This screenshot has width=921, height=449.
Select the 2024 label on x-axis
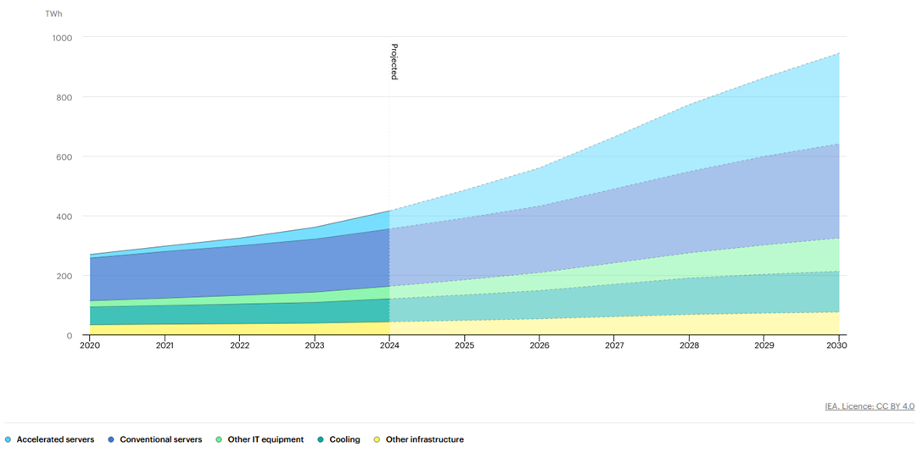pos(389,346)
